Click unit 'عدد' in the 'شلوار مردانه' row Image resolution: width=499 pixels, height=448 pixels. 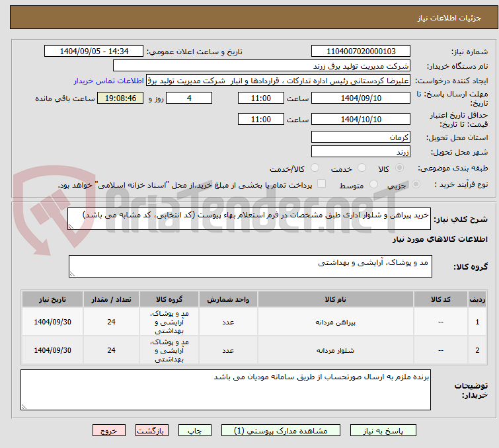[x=228, y=350]
